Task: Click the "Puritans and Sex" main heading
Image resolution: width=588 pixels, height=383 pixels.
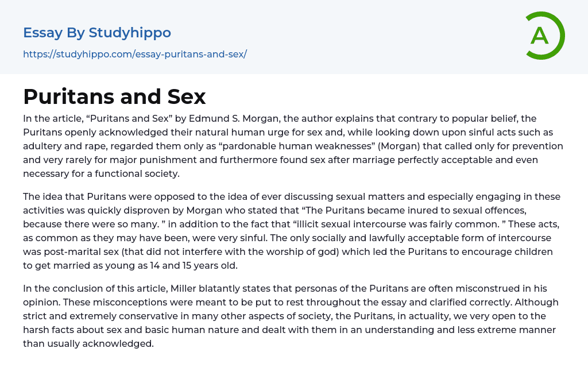Action: [x=114, y=97]
